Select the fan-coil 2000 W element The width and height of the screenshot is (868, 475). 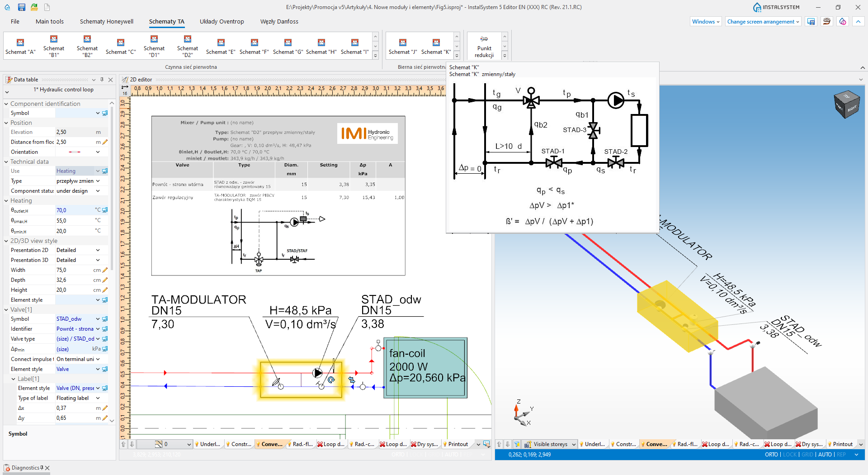tap(425, 368)
